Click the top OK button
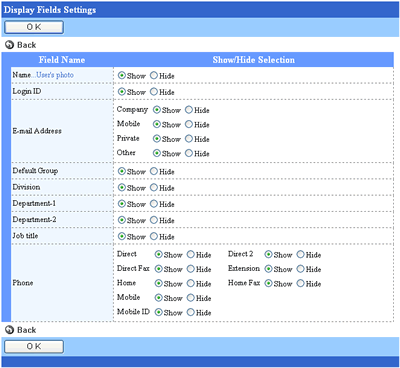The image size is (400, 368). click(x=34, y=27)
